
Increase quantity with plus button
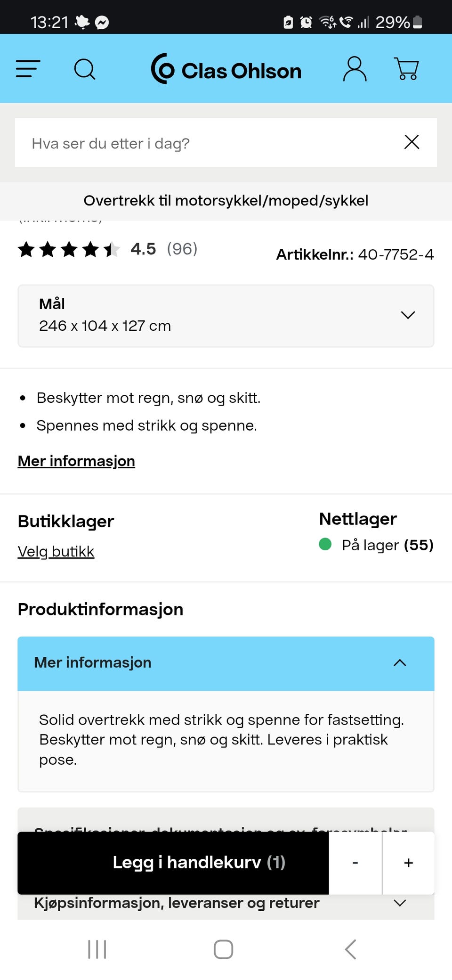click(x=409, y=863)
